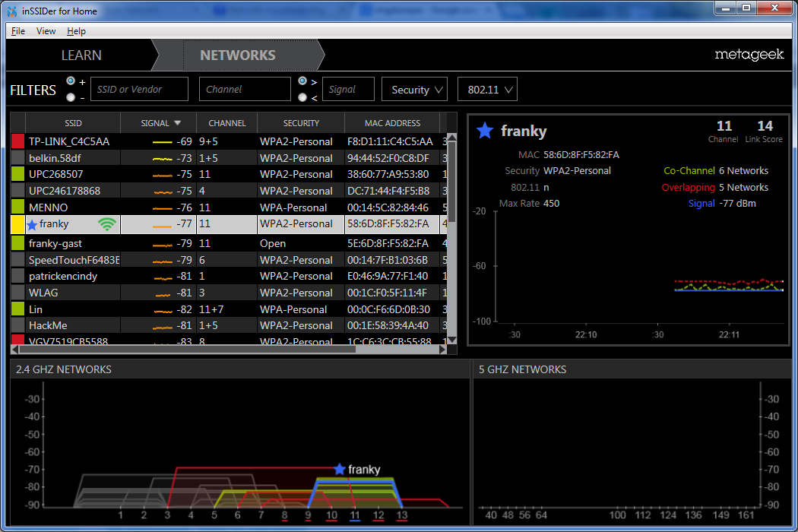Click the table's horizontal scrollbar thumb

pos(187,350)
